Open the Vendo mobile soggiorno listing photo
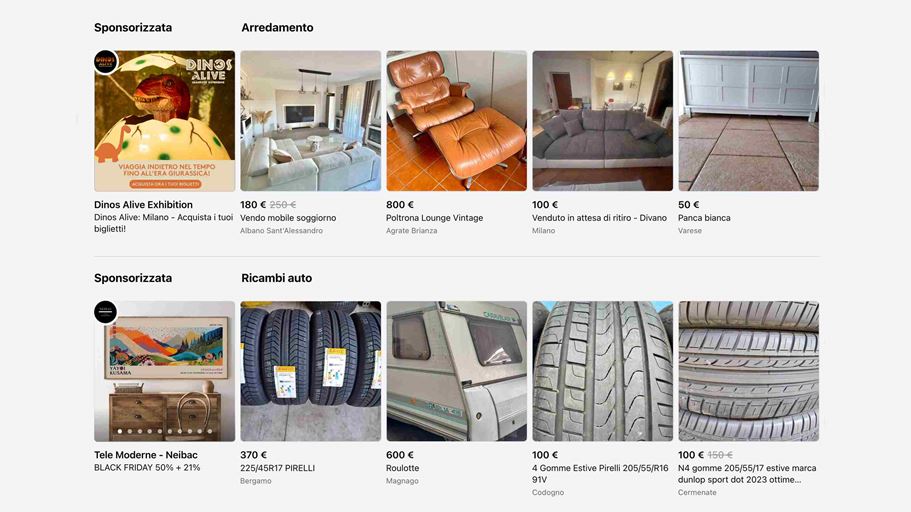 [x=311, y=121]
